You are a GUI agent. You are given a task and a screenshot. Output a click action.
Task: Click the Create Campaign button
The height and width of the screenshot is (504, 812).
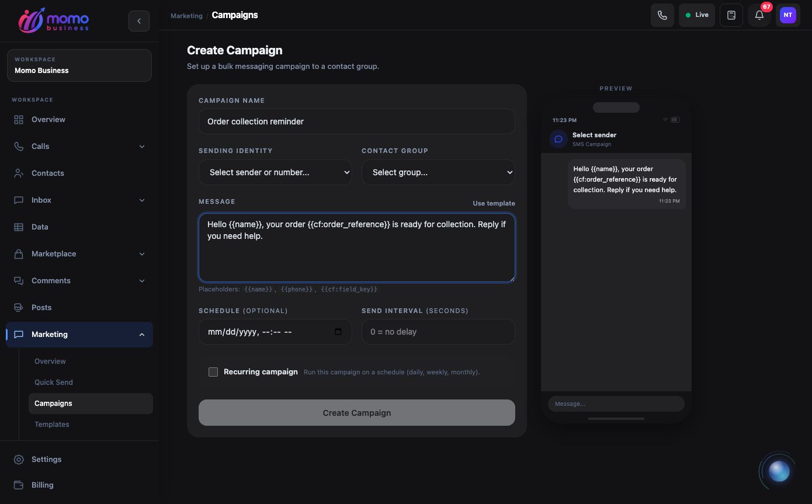[x=357, y=413]
